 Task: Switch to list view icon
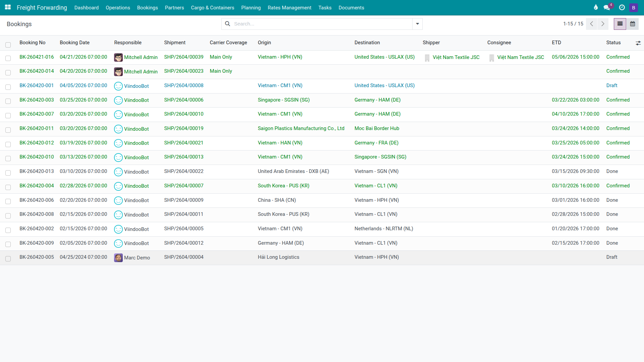(620, 24)
